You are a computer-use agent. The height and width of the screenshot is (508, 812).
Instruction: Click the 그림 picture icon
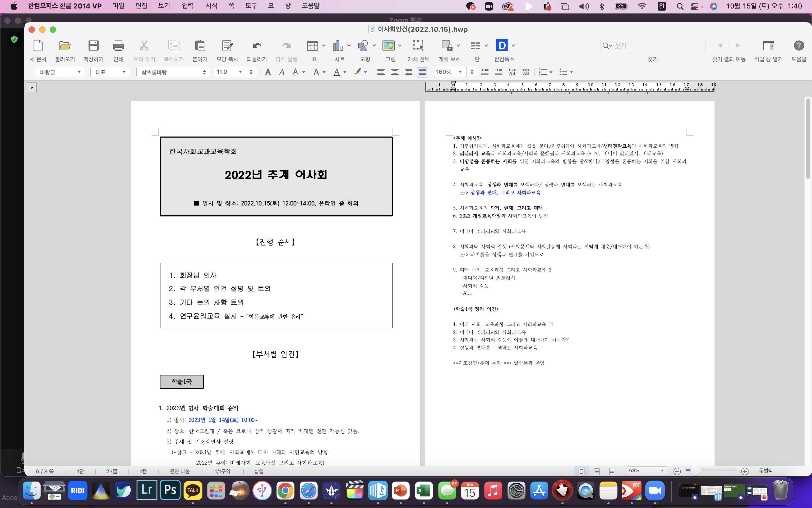pyautogui.click(x=389, y=45)
